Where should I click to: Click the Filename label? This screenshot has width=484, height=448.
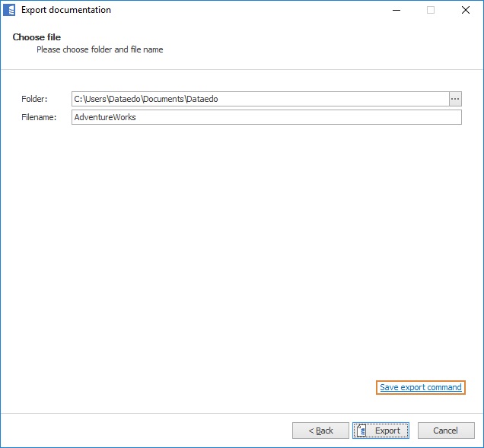39,117
